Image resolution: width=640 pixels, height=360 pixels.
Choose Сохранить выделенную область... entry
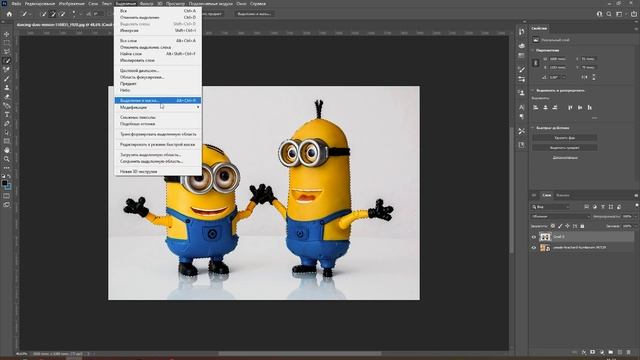(158, 161)
